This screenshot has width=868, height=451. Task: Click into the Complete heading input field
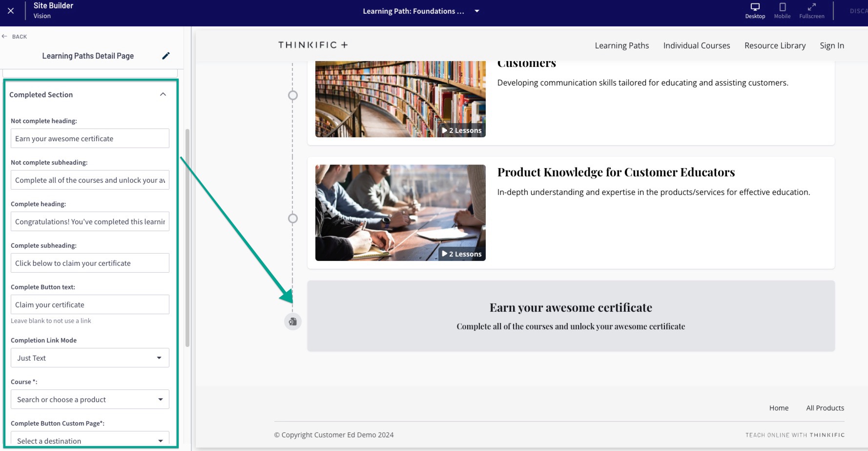[x=90, y=221]
